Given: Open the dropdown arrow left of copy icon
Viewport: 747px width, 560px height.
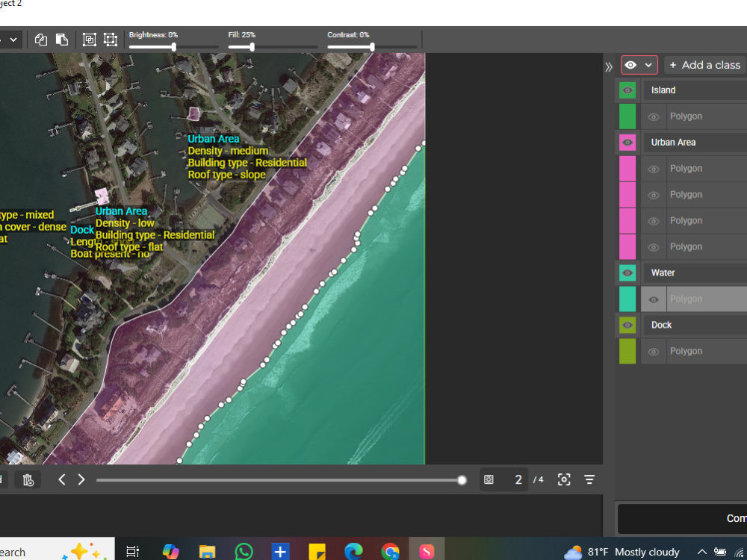Looking at the screenshot, I should click(13, 40).
